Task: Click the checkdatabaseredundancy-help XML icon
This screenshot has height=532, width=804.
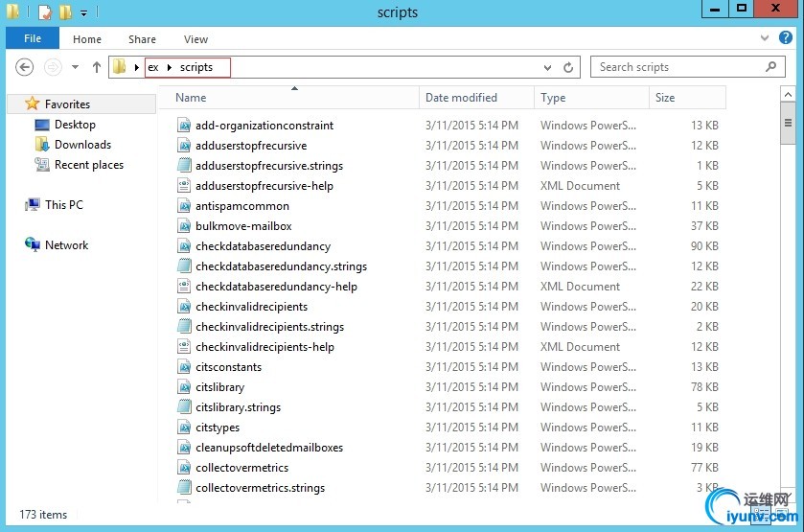Action: coord(184,287)
